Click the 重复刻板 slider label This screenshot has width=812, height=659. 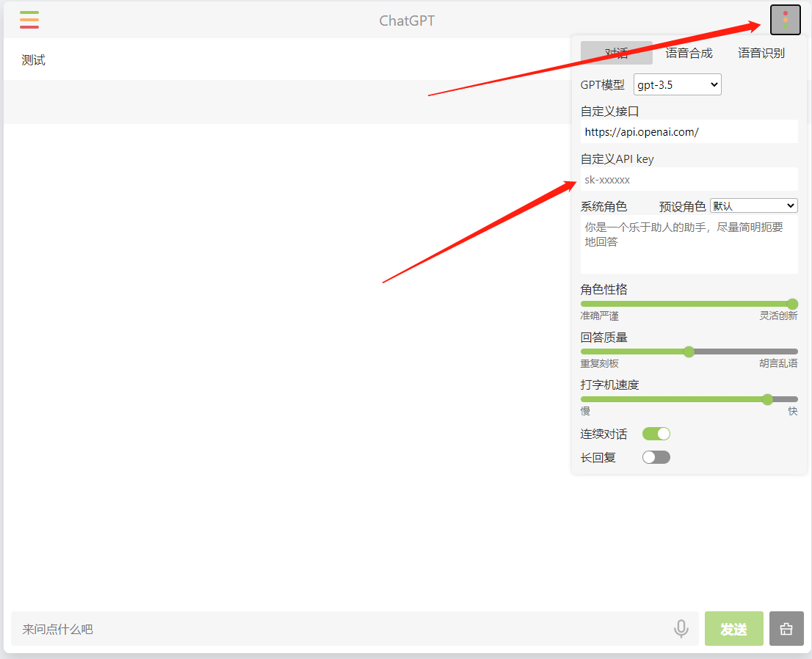tap(600, 363)
